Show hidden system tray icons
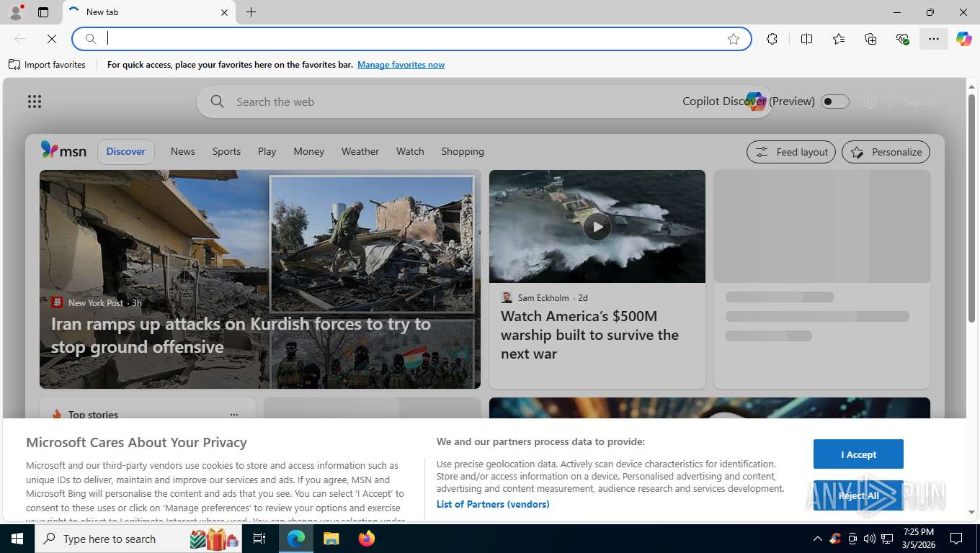This screenshot has width=980, height=553. (x=817, y=539)
